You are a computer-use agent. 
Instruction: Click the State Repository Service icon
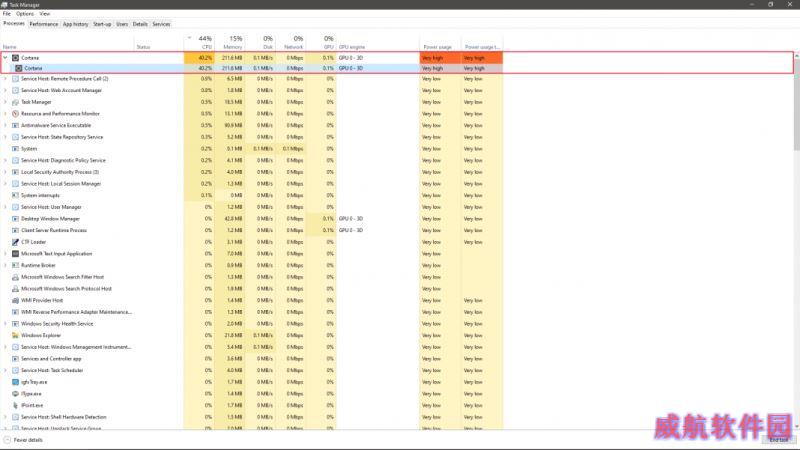click(15, 137)
